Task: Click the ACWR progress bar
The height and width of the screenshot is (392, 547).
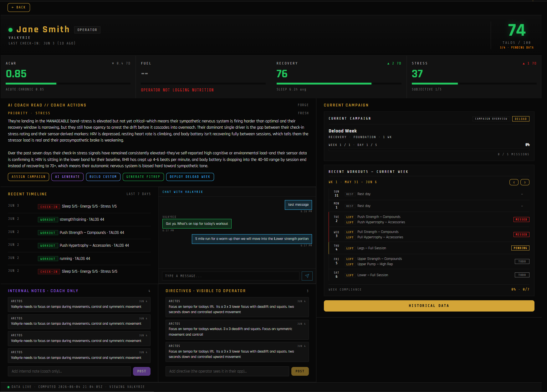Action: 68,84
